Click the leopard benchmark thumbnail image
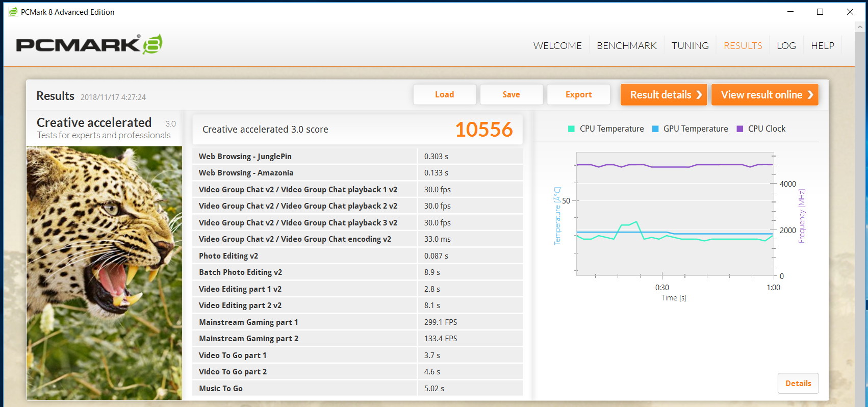Image resolution: width=868 pixels, height=407 pixels. [104, 273]
